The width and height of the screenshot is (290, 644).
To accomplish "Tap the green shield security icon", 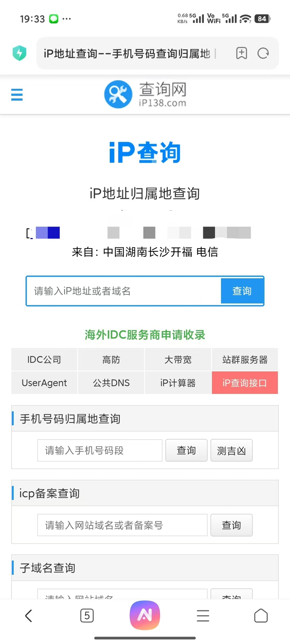I will [x=20, y=53].
